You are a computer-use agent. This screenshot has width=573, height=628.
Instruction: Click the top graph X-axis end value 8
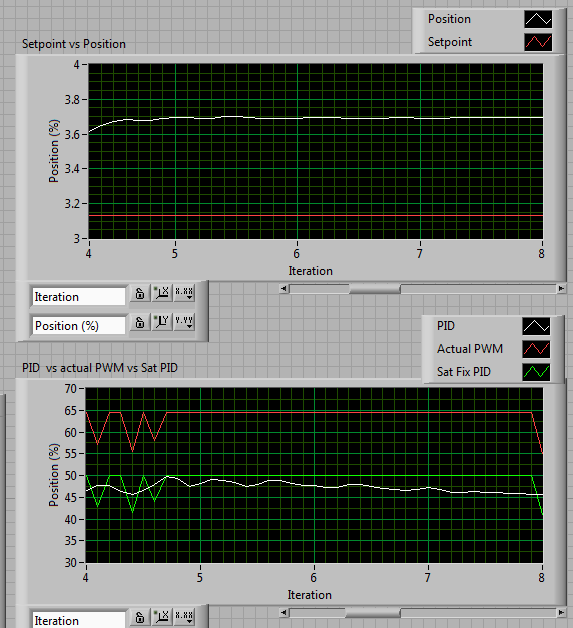[541, 254]
